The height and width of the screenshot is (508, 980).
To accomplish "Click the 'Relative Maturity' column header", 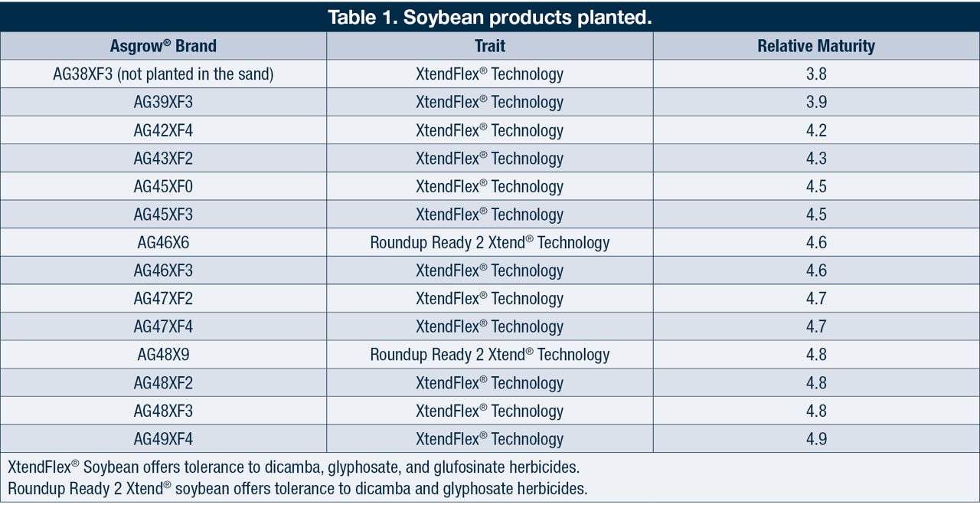I will pyautogui.click(x=816, y=46).
